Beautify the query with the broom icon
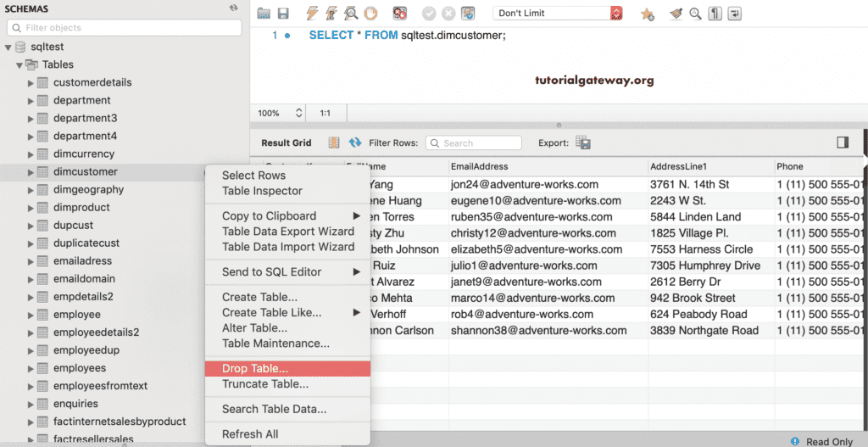 [676, 14]
